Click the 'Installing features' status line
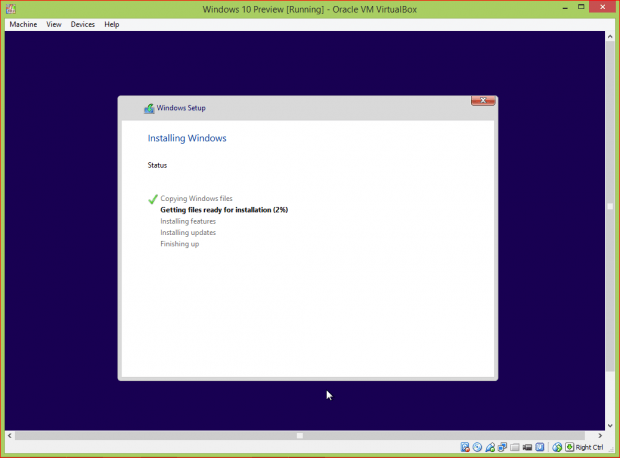The height and width of the screenshot is (458, 620). [x=188, y=221]
